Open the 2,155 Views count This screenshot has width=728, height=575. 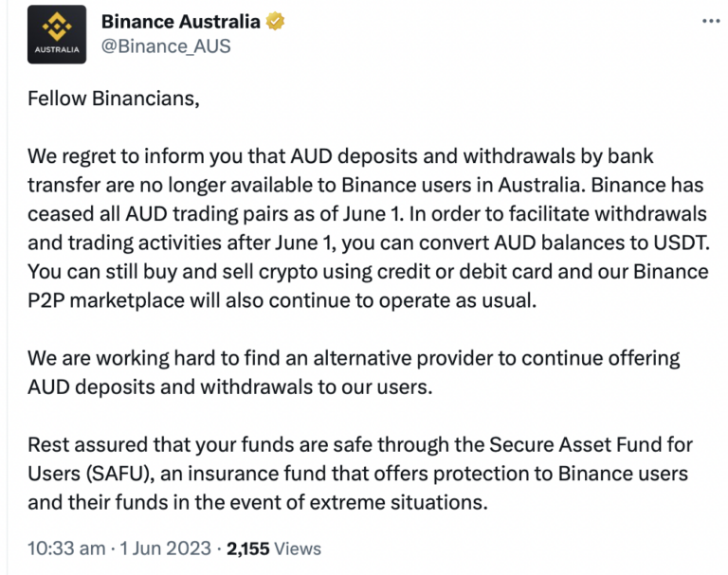274,548
